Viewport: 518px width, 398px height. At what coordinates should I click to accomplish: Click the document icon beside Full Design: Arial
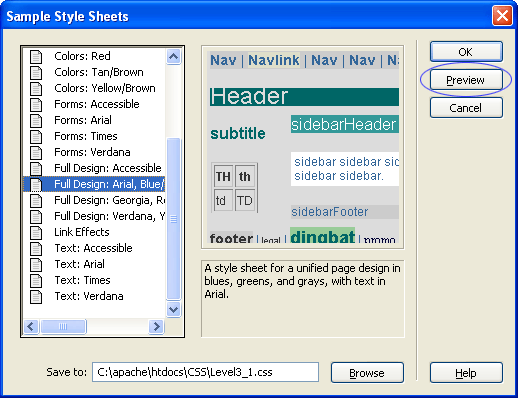36,184
